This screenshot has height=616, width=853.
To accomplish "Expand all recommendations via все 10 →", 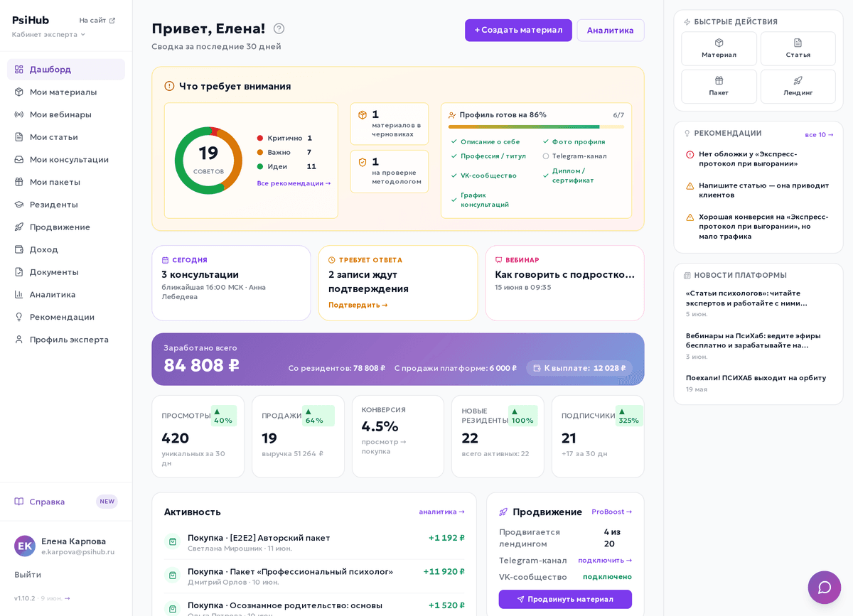I will [819, 134].
